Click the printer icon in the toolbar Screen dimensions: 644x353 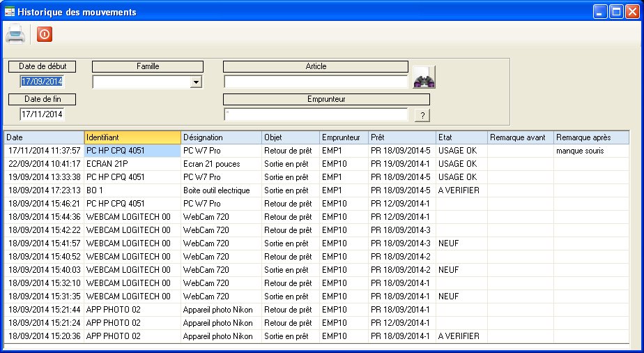pyautogui.click(x=16, y=34)
